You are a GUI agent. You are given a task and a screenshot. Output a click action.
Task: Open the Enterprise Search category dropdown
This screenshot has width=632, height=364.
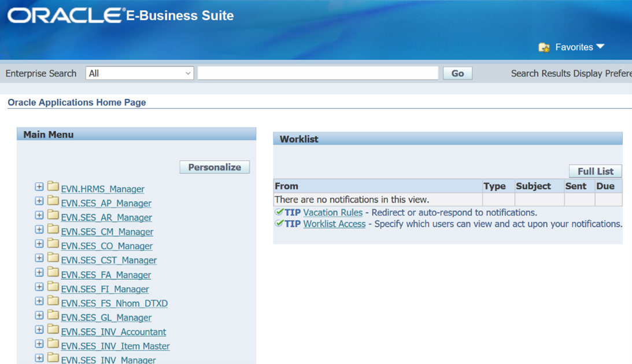tap(139, 73)
